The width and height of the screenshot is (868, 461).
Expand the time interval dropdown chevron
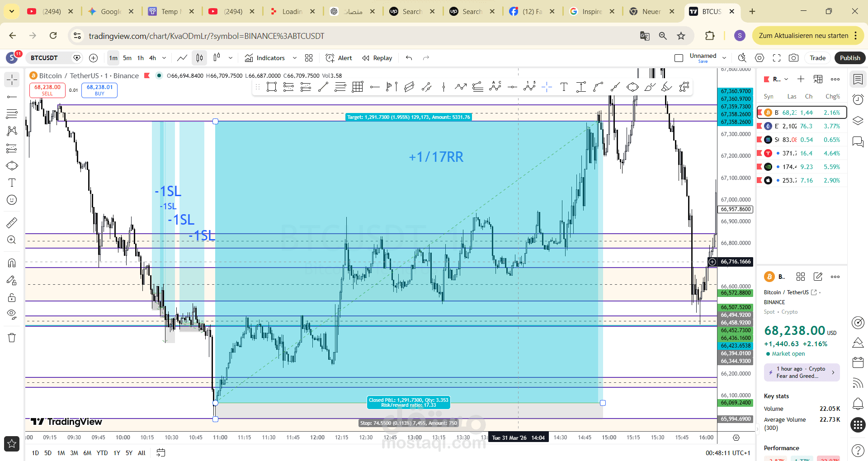[164, 58]
